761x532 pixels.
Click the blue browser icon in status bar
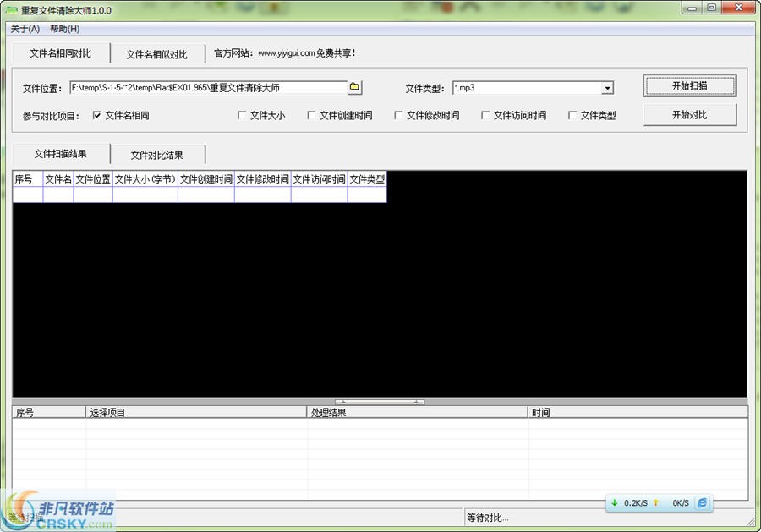(703, 502)
